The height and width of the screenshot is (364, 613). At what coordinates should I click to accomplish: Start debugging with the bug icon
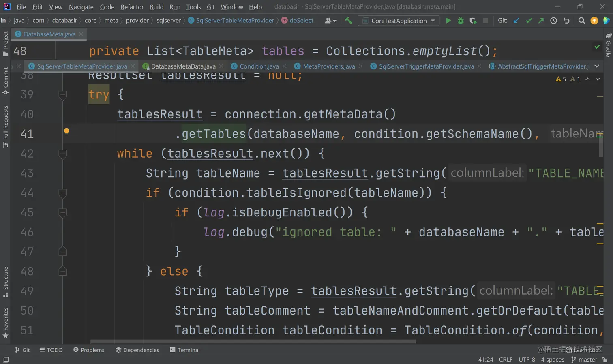[x=461, y=21]
